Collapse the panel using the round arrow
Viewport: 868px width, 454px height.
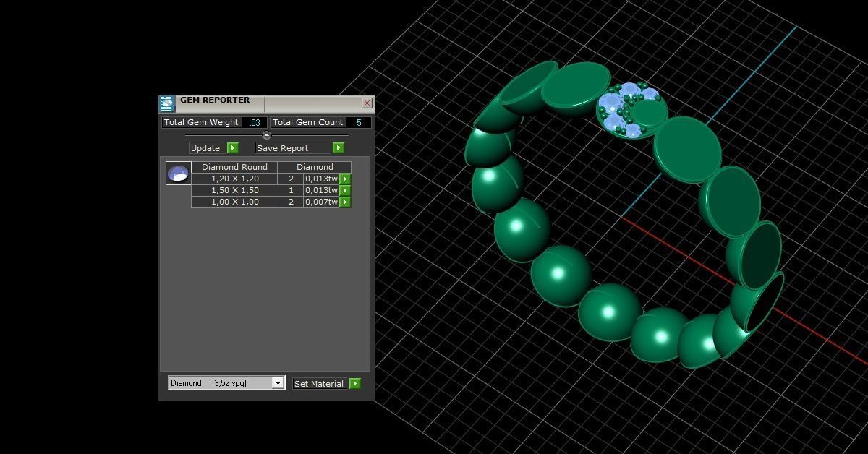(x=267, y=135)
